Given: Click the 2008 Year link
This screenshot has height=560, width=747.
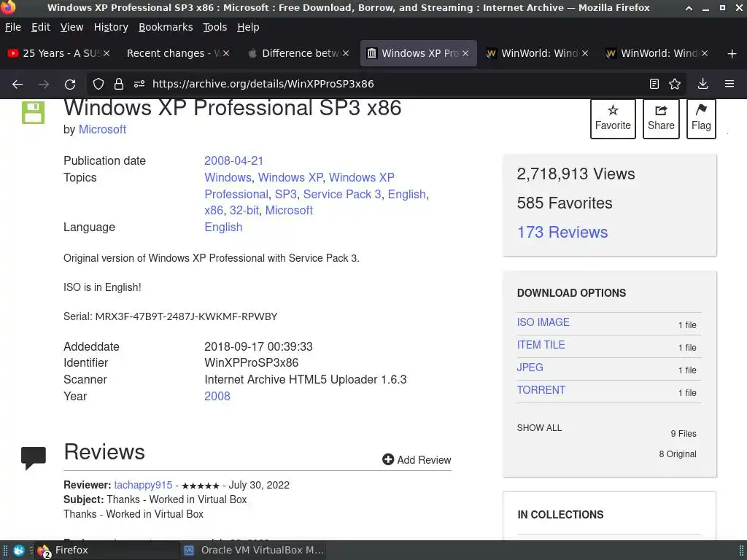Looking at the screenshot, I should (x=217, y=396).
